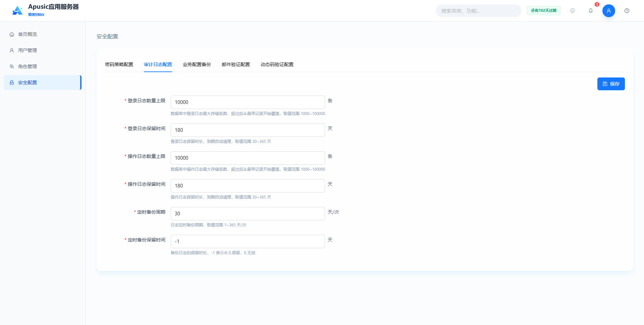Viewport: 644px width, 325px height.
Task: Click the 管理控制台 subtitle text
Action: click(36, 14)
